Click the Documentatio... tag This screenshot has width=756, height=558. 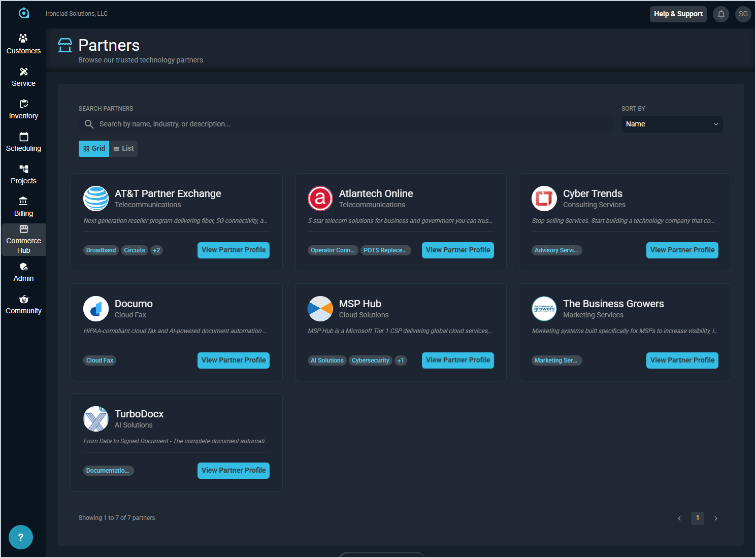point(108,471)
